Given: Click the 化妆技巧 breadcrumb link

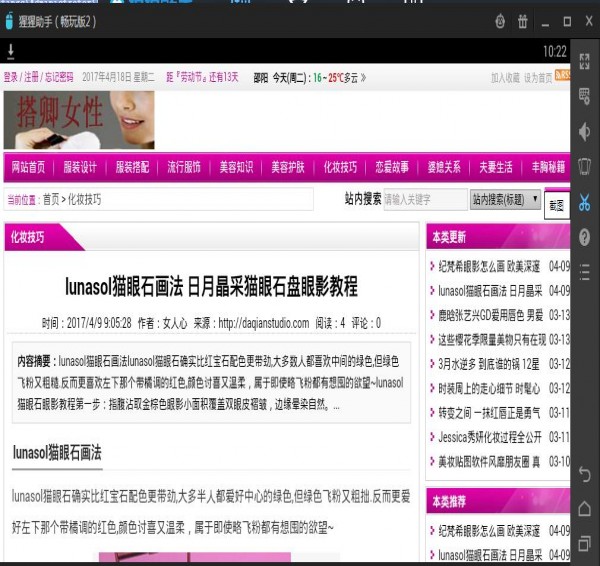Looking at the screenshot, I should 85,199.
